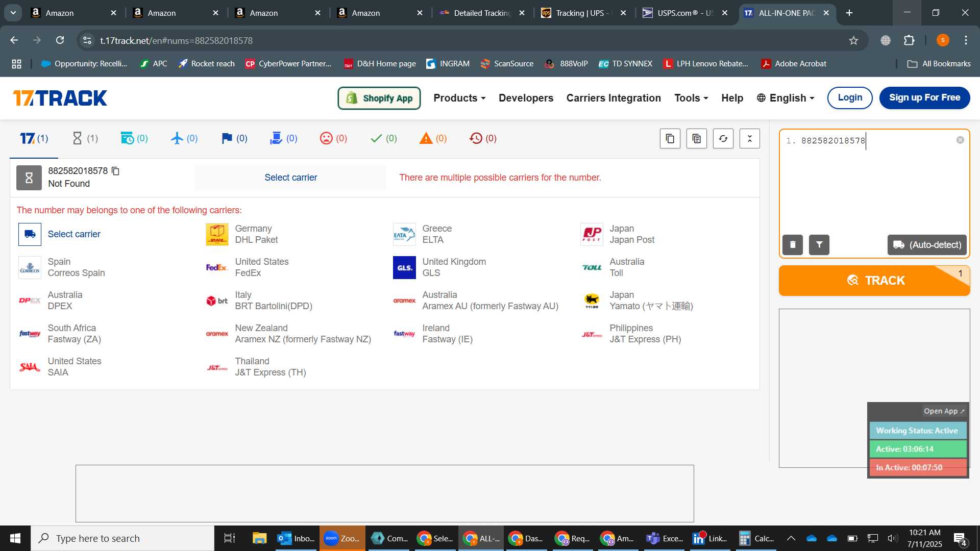Choose Thailand J&T Express carrier
This screenshot has height=551, width=980.
point(256,367)
